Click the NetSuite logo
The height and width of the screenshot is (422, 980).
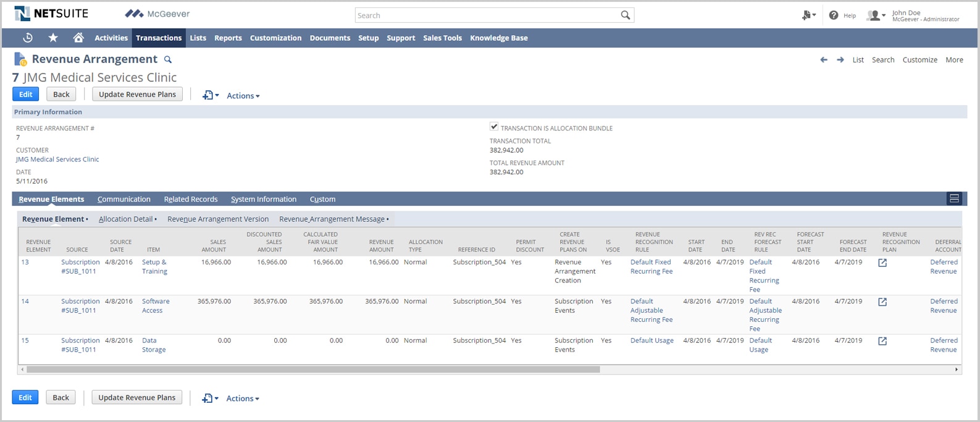tap(51, 14)
